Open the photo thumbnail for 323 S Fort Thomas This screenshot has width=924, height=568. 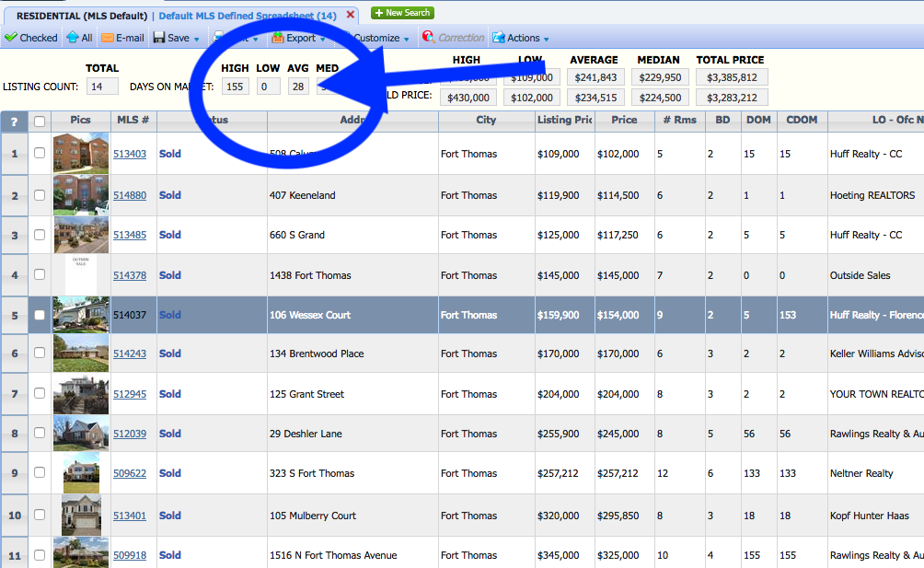[x=81, y=473]
